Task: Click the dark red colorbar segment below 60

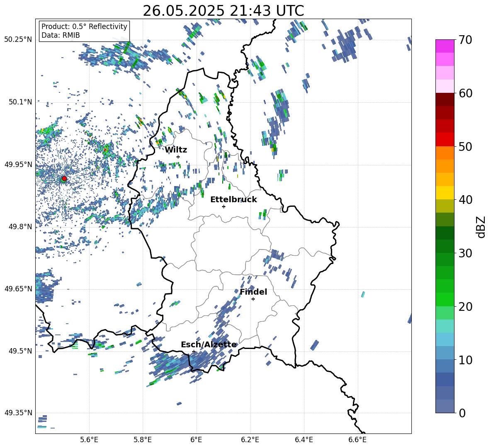Action: (445, 99)
